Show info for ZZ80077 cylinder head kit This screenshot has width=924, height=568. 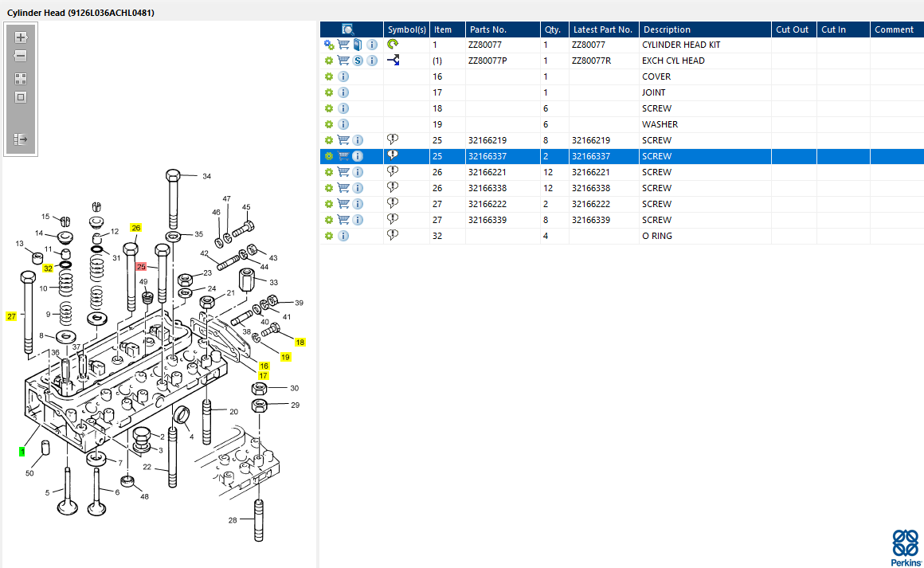(372, 45)
